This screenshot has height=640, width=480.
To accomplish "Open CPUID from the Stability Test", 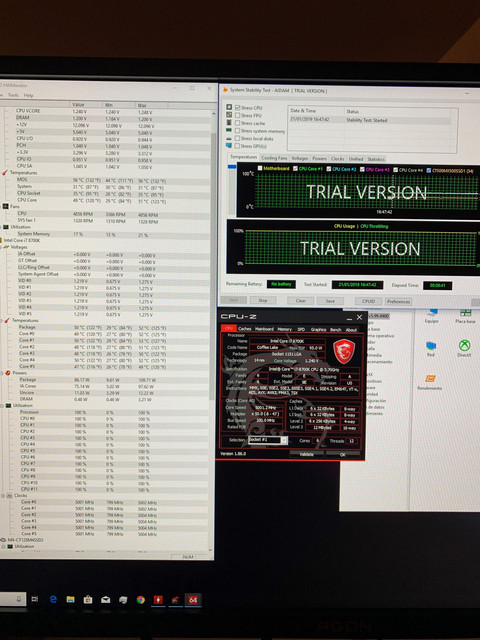I will tap(368, 301).
